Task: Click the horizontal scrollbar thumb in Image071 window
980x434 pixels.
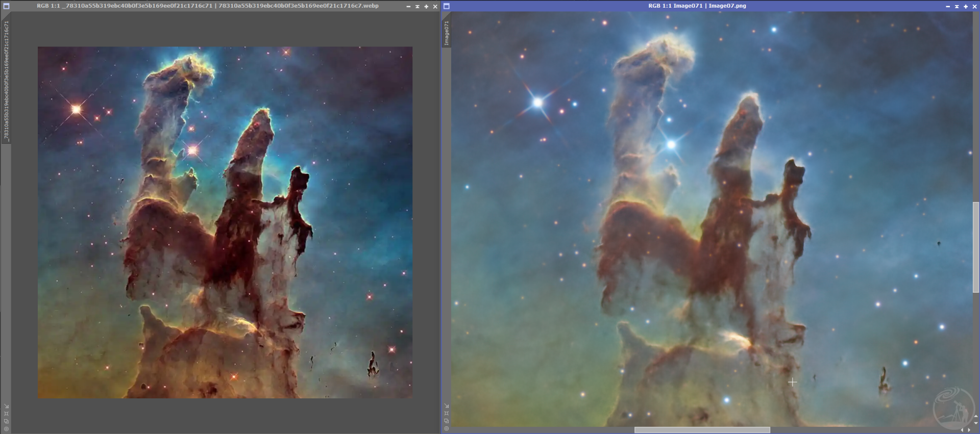Action: [x=702, y=430]
